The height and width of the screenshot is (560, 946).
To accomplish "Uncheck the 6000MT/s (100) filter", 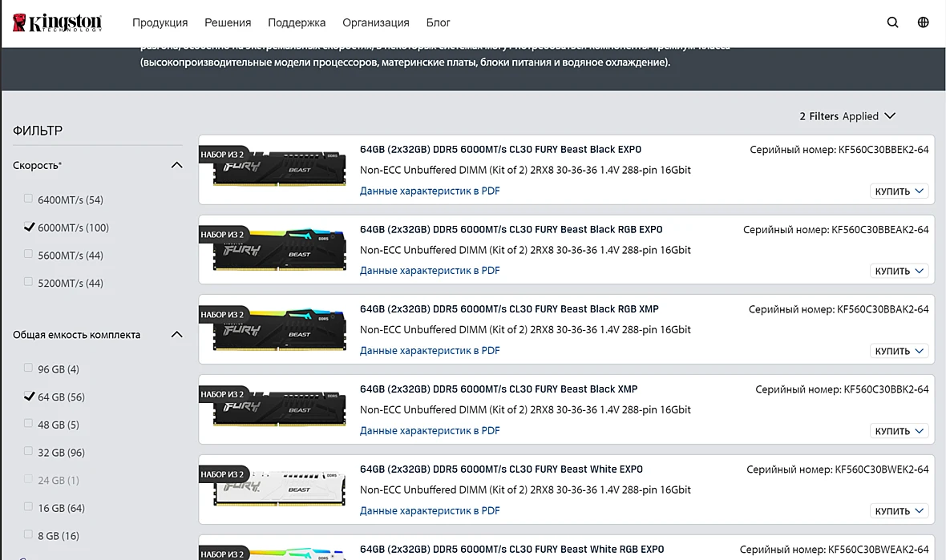I will coord(28,227).
